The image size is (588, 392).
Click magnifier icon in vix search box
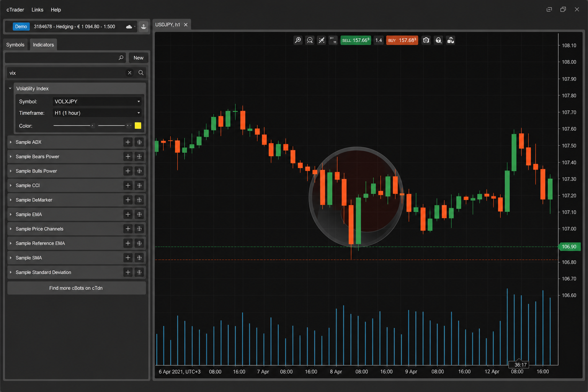(x=141, y=73)
